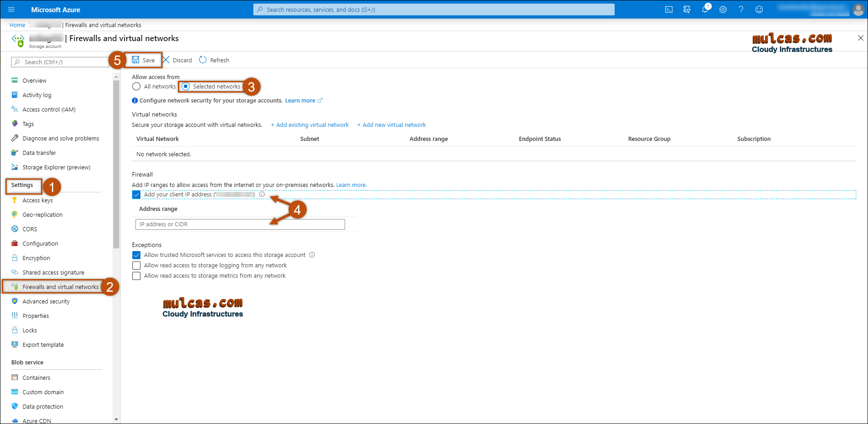This screenshot has width=868, height=424.
Task: Open the directory and subscription filter icon
Action: [687, 9]
